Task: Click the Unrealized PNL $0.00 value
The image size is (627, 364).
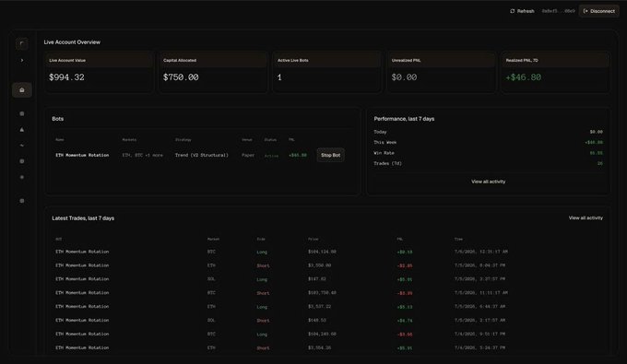Action: (x=404, y=77)
